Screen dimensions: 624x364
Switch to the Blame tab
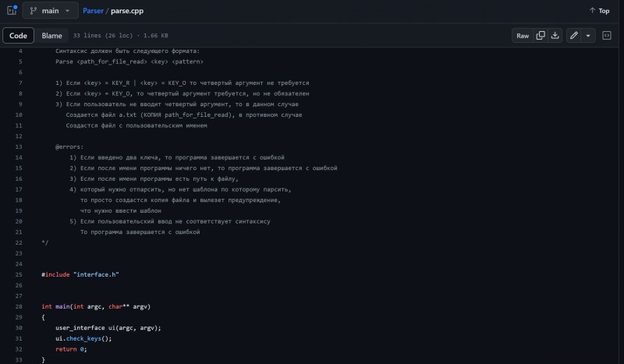[51, 35]
